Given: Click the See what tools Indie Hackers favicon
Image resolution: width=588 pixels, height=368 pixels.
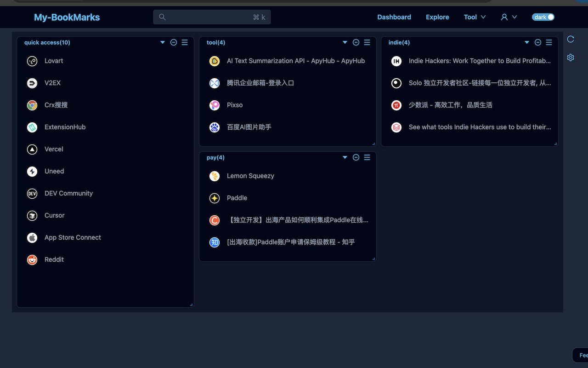Looking at the screenshot, I should point(396,127).
